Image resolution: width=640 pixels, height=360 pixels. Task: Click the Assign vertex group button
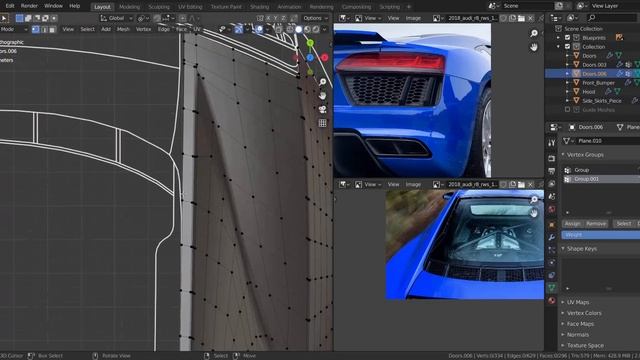[572, 224]
